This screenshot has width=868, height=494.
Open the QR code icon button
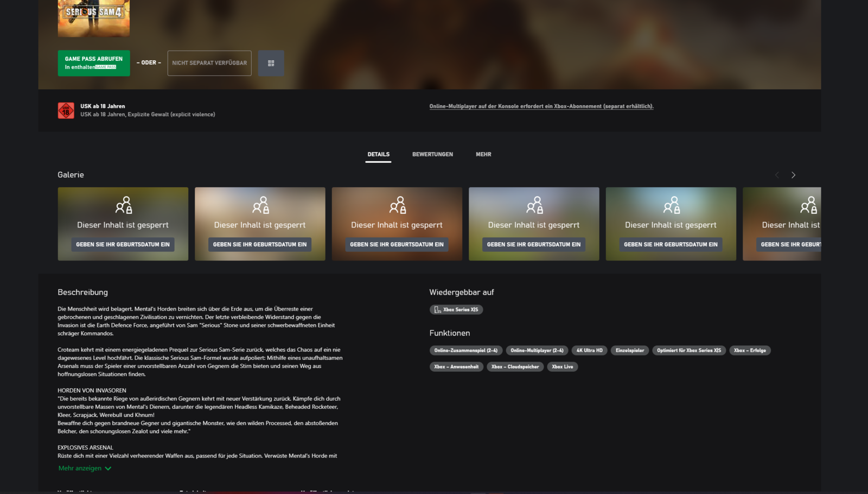tap(271, 63)
